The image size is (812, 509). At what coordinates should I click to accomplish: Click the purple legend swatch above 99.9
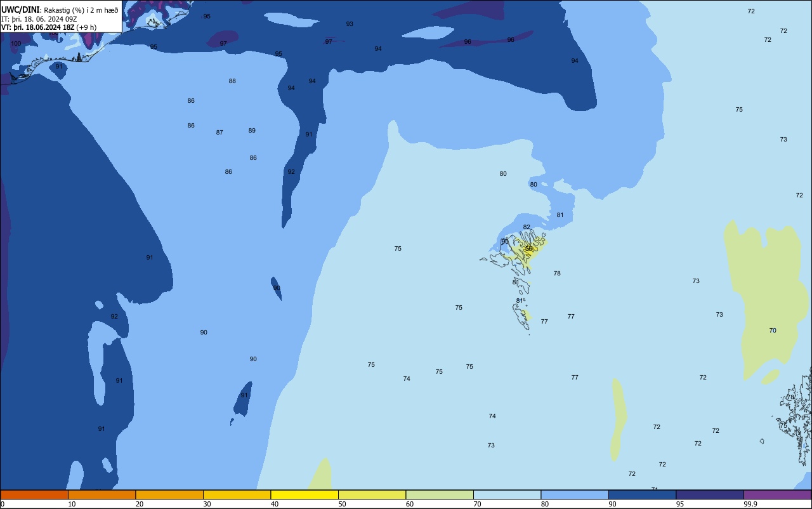[x=777, y=494]
